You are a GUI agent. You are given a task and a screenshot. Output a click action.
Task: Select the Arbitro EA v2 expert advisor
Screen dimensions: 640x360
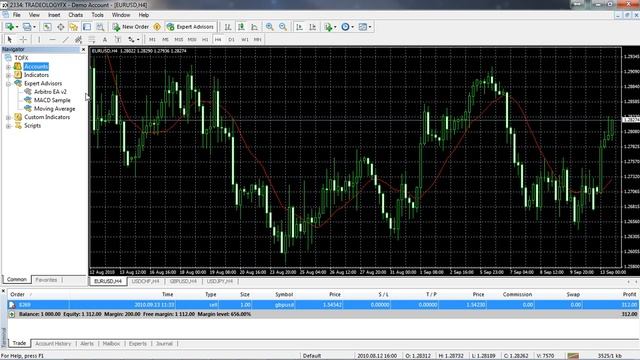50,92
